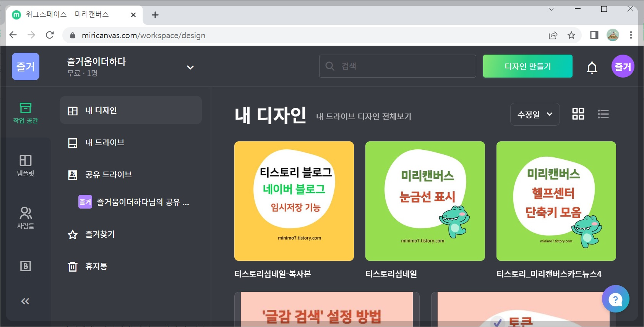Click the 검색 search field
Image resolution: width=644 pixels, height=327 pixels.
click(x=397, y=66)
